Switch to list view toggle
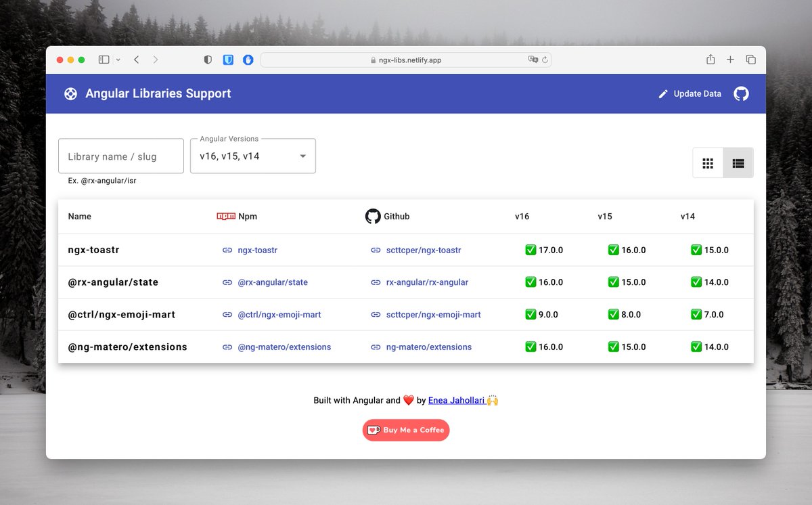 738,163
